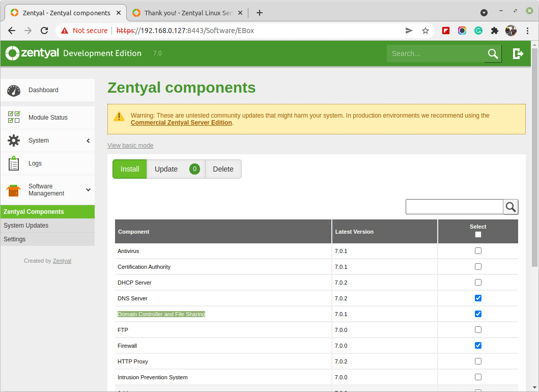The height and width of the screenshot is (392, 539).
Task: Click the component filter text field
Action: pos(454,207)
